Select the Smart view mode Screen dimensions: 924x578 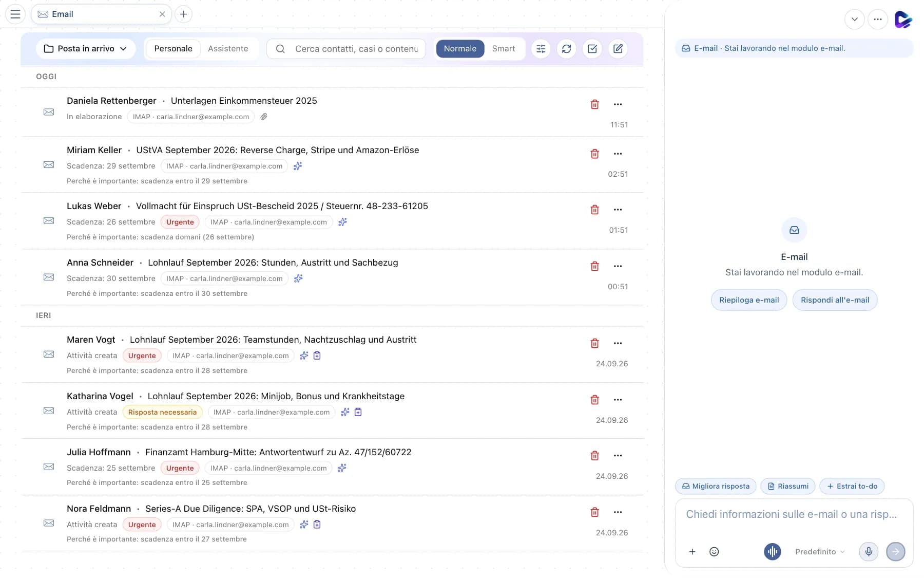[x=503, y=49]
